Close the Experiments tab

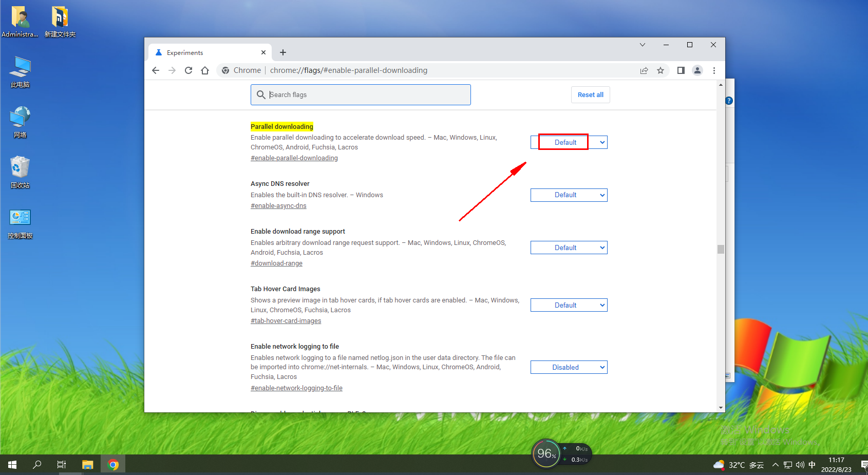coord(263,52)
